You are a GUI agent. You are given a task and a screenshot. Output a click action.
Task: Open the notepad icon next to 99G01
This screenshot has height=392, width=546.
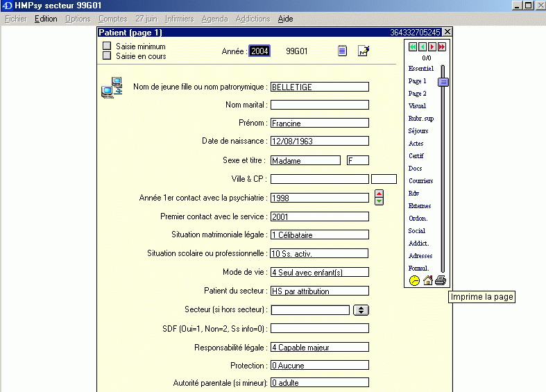coord(342,51)
